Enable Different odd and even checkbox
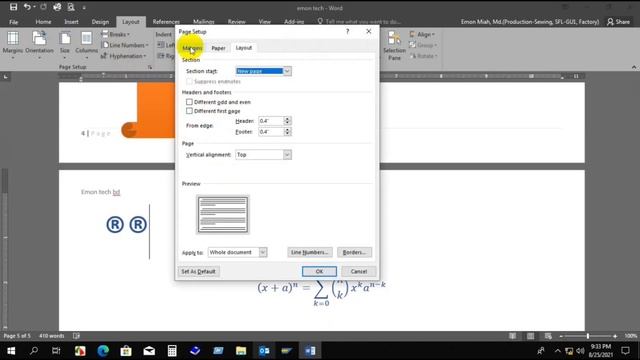 coord(189,102)
